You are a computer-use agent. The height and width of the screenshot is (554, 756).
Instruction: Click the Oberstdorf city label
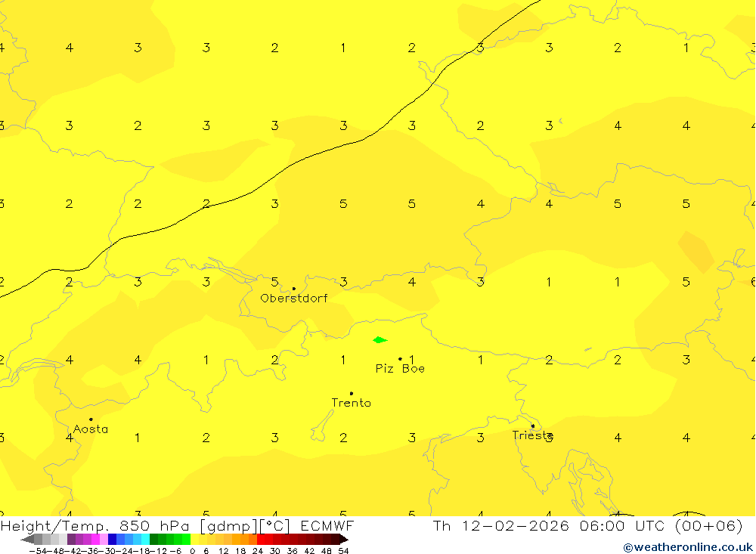293,299
